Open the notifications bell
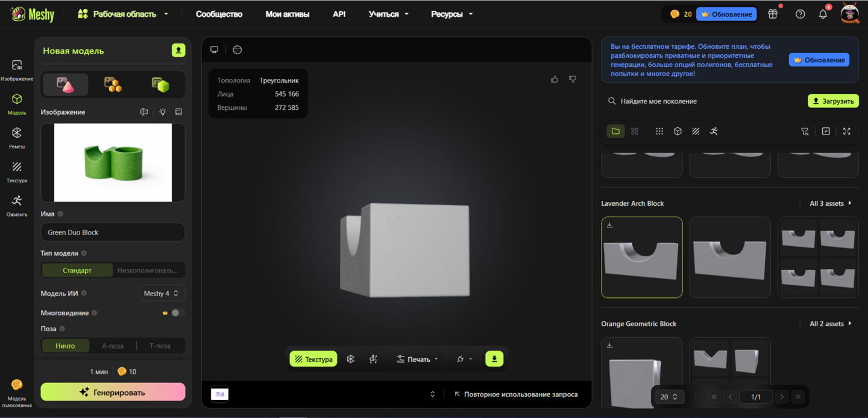Screen dimensions: 868x418 (x=823, y=14)
